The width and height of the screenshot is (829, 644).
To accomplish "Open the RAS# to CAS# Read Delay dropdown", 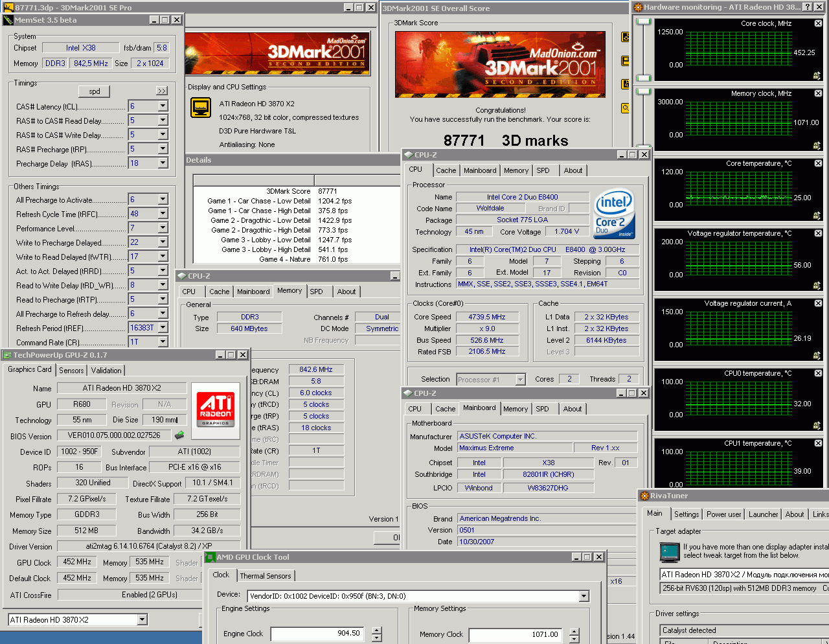I will (x=163, y=121).
